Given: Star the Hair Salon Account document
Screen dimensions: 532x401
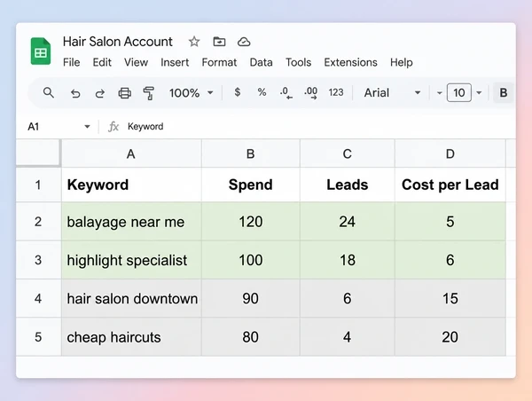Looking at the screenshot, I should (194, 42).
